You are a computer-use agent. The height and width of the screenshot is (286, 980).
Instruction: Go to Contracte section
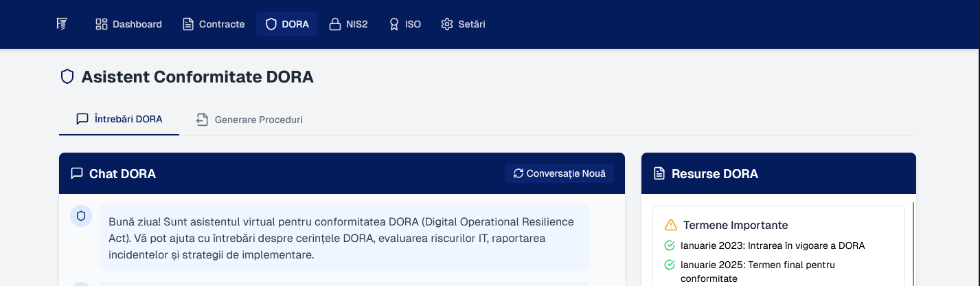(x=214, y=24)
